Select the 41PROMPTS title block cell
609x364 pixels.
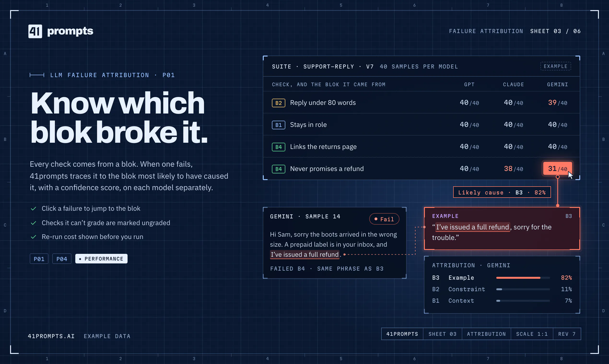click(402, 334)
